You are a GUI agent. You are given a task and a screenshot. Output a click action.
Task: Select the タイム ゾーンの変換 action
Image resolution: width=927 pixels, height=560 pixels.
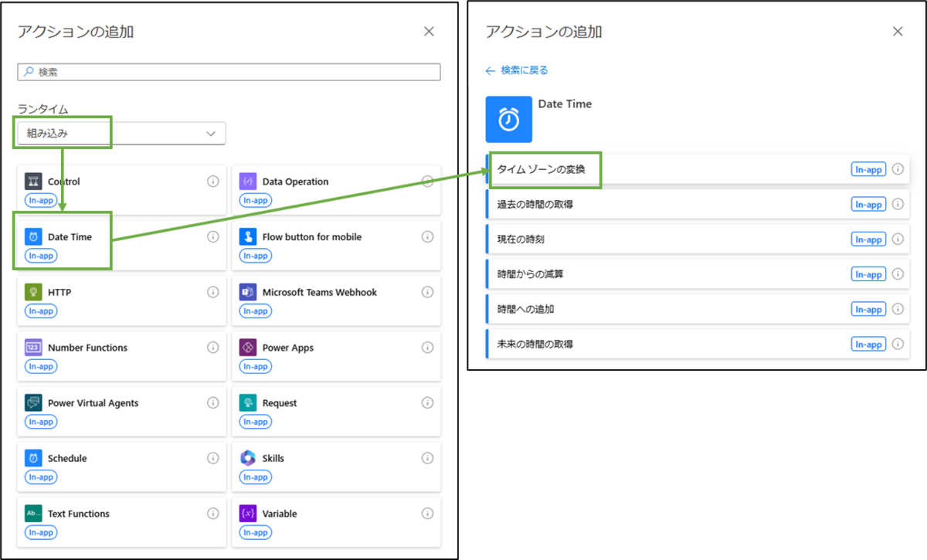pos(698,169)
